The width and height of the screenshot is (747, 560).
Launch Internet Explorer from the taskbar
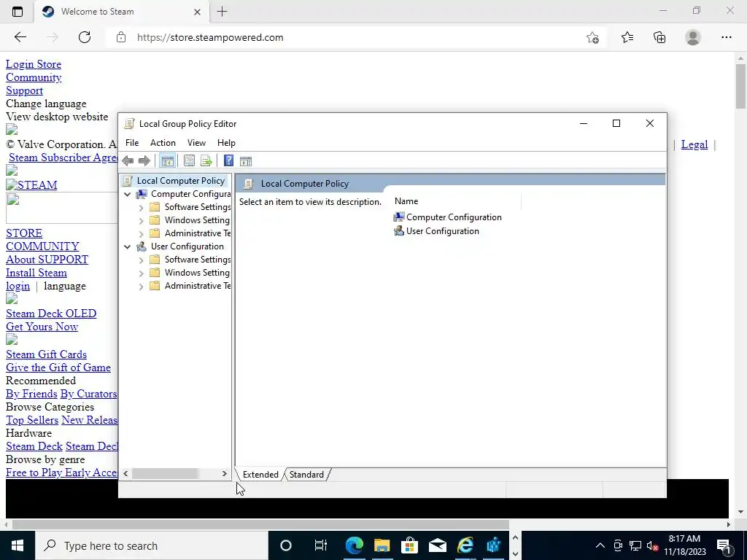click(465, 545)
